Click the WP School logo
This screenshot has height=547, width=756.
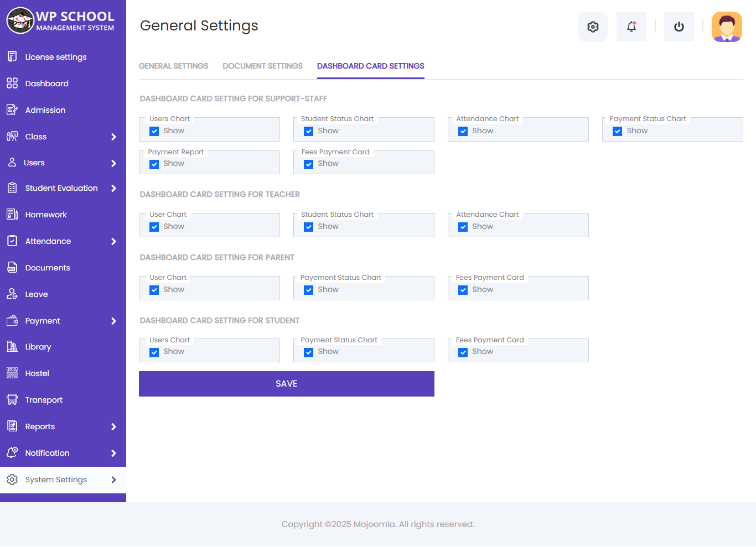[60, 20]
